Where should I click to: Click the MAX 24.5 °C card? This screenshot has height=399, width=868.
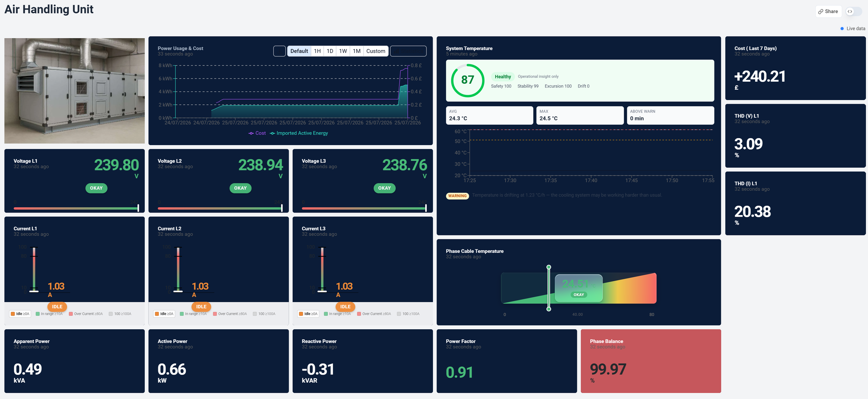click(x=580, y=115)
